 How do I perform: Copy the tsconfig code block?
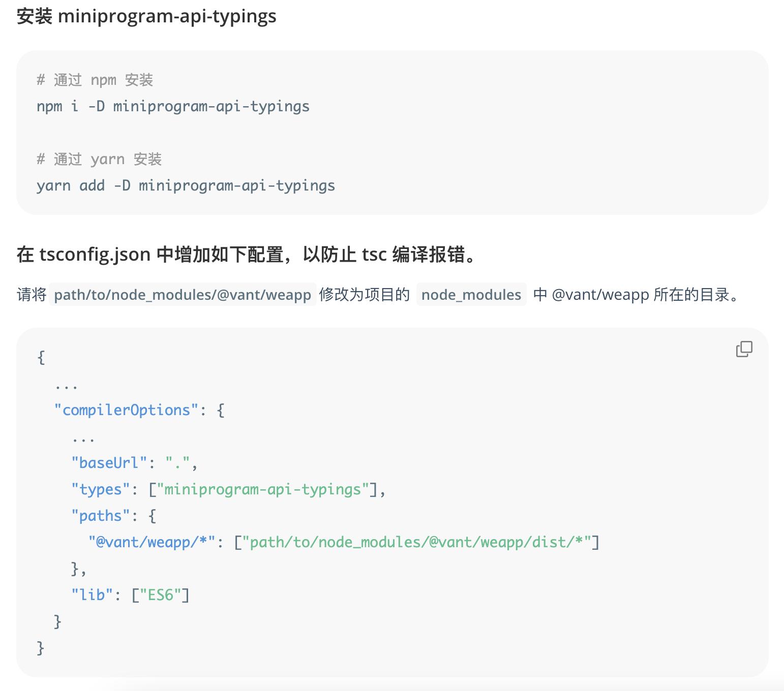(744, 349)
